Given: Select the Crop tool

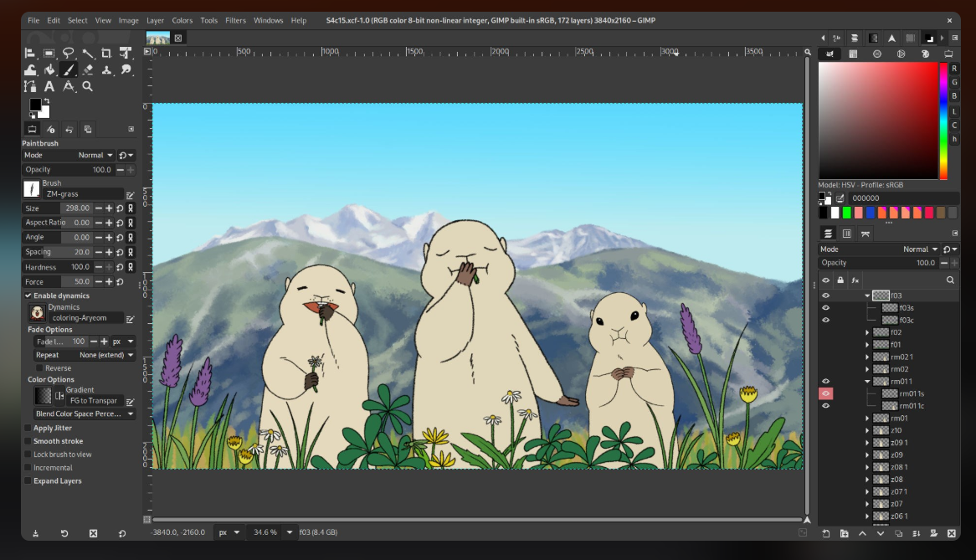Looking at the screenshot, I should 107,54.
